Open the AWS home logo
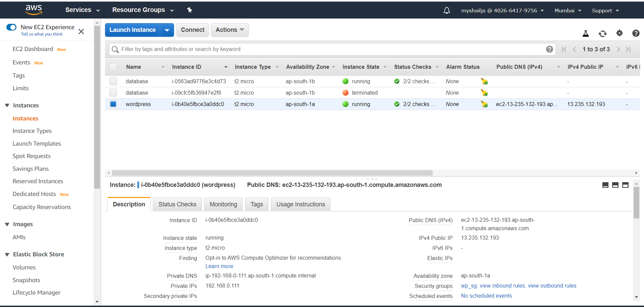 point(34,10)
